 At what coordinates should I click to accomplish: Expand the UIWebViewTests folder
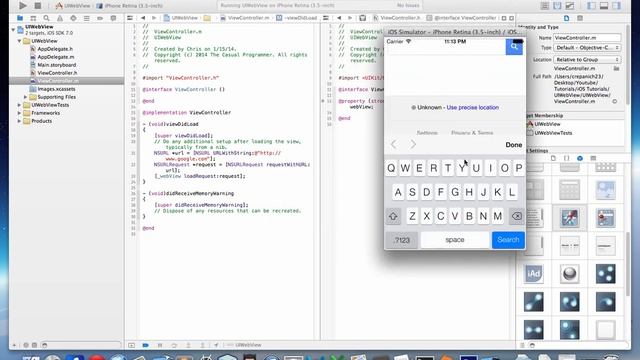(19, 105)
